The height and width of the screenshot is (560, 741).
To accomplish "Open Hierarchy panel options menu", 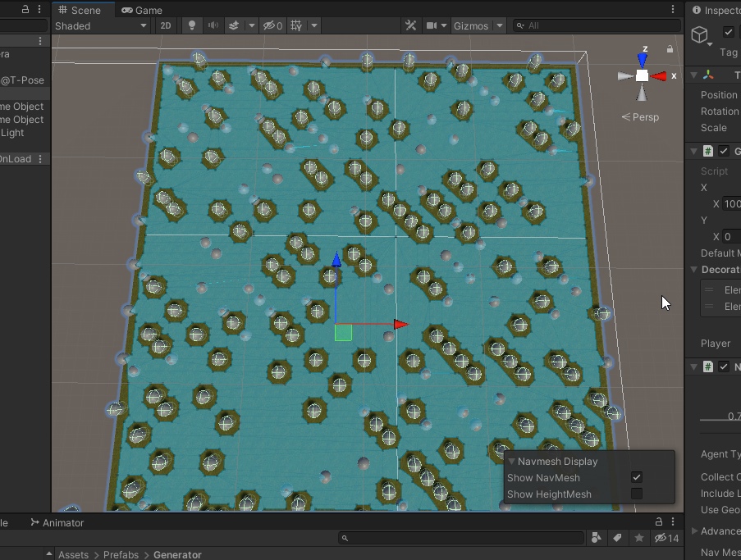I will [39, 10].
